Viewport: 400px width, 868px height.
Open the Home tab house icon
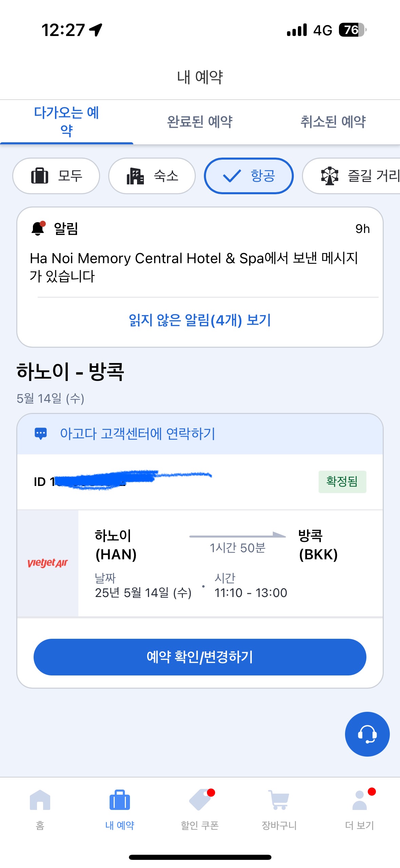(x=40, y=800)
